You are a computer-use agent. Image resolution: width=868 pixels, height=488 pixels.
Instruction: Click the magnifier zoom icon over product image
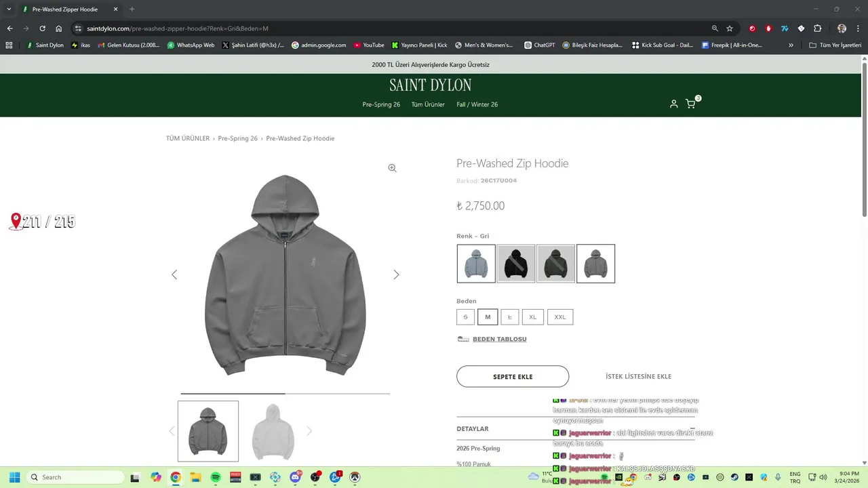click(x=392, y=168)
